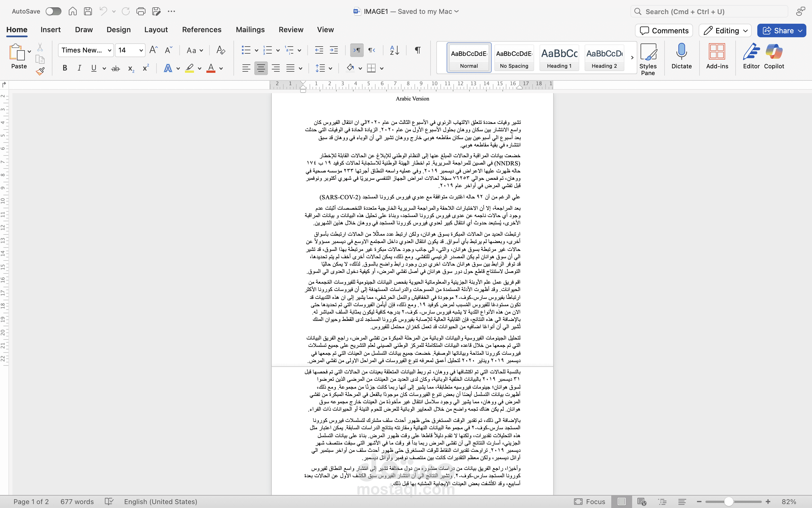
Task: Enter Focus mode from status bar
Action: pyautogui.click(x=590, y=502)
